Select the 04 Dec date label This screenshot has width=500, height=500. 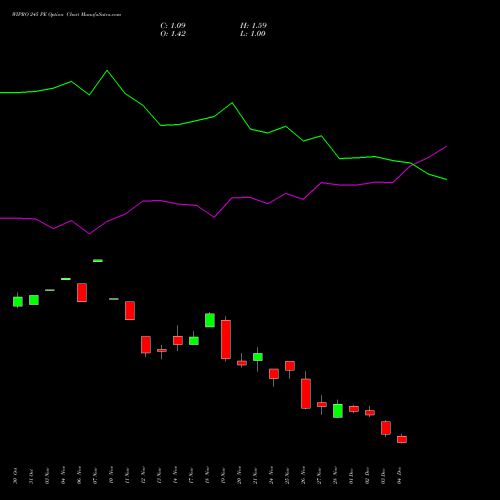399,476
